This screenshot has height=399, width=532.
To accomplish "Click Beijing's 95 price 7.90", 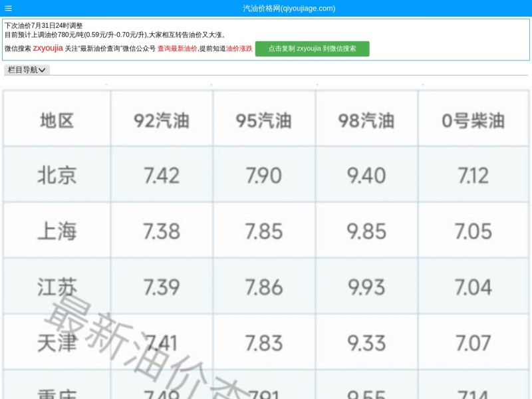I will click(264, 176).
